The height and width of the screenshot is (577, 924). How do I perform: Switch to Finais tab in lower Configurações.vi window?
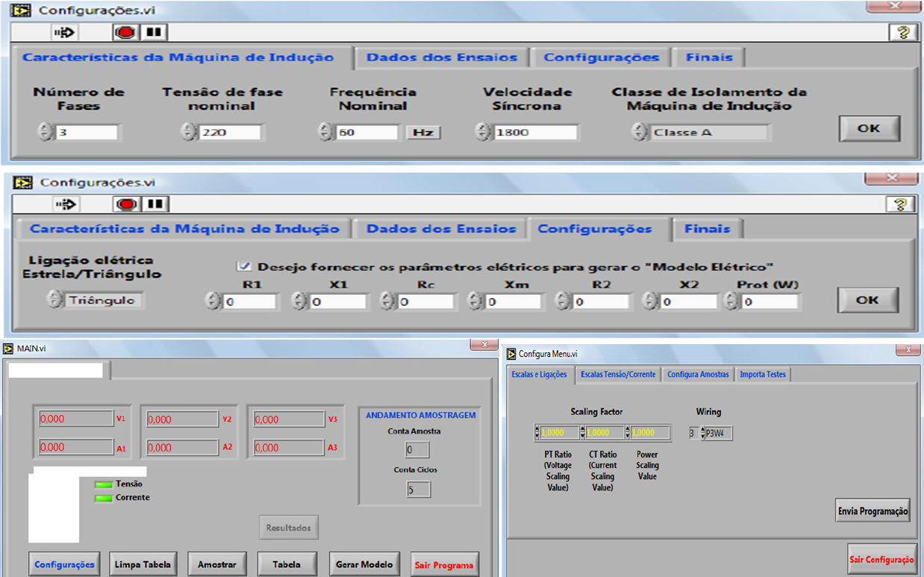pyautogui.click(x=708, y=229)
